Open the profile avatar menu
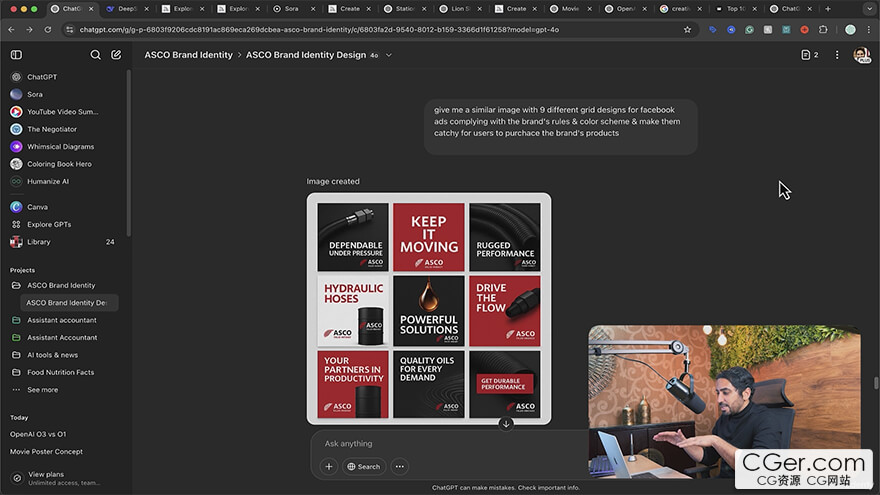 861,54
